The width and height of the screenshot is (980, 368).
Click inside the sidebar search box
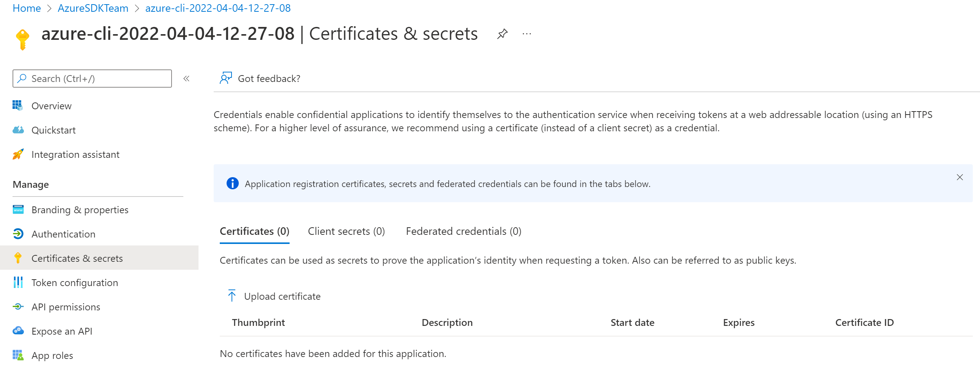pos(91,78)
